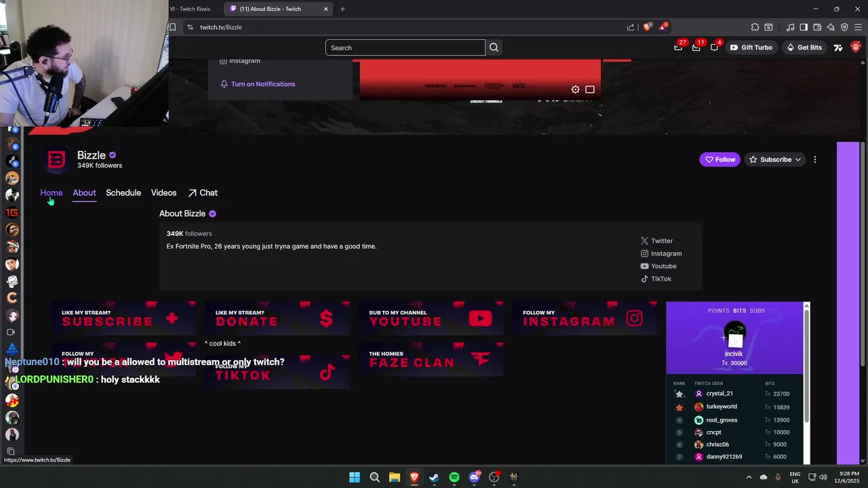
Task: Open the Brave VPN shield icon
Action: pyautogui.click(x=844, y=27)
